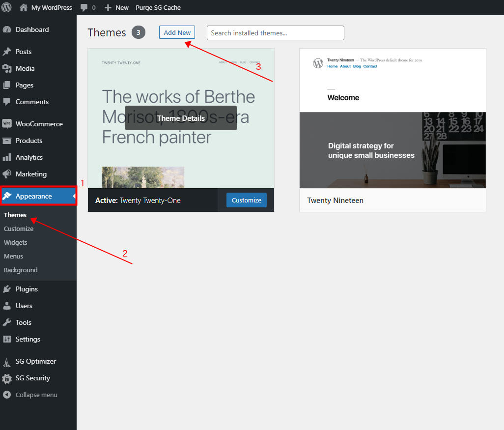The width and height of the screenshot is (504, 430).
Task: Click the home icon beside My WordPress
Action: 24,7
